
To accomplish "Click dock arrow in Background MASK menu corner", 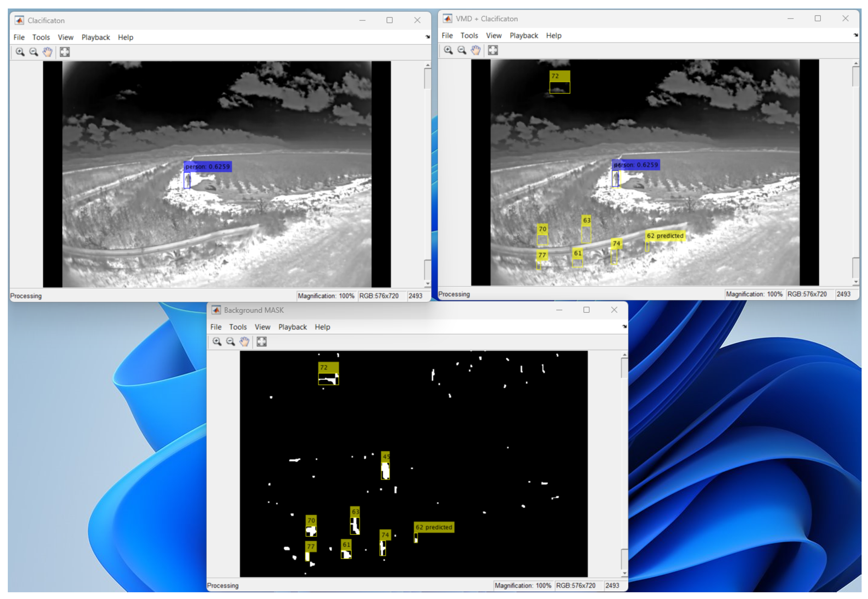I will (624, 327).
